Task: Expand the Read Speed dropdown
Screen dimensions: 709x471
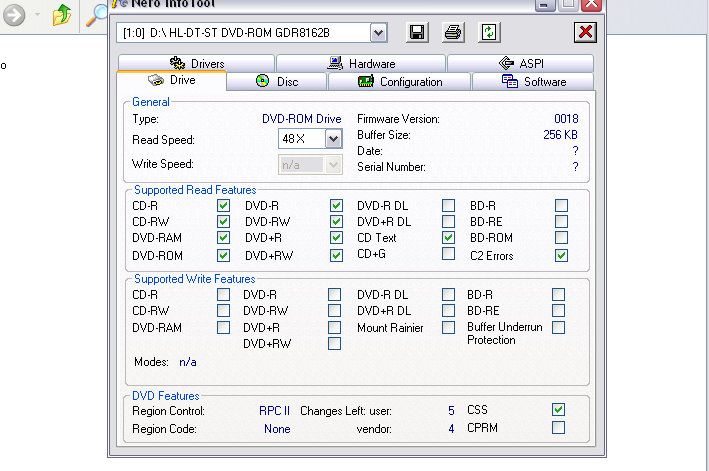Action: (x=333, y=139)
